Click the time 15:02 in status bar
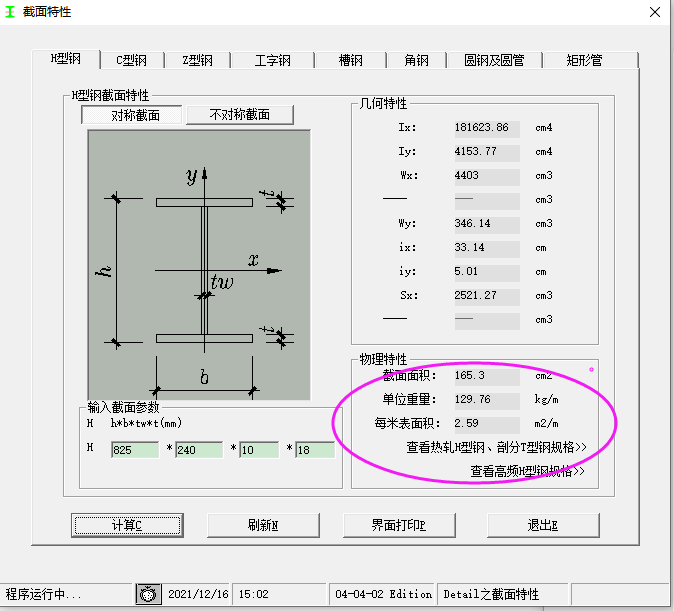Screen dimensions: 674x611 (x=253, y=594)
